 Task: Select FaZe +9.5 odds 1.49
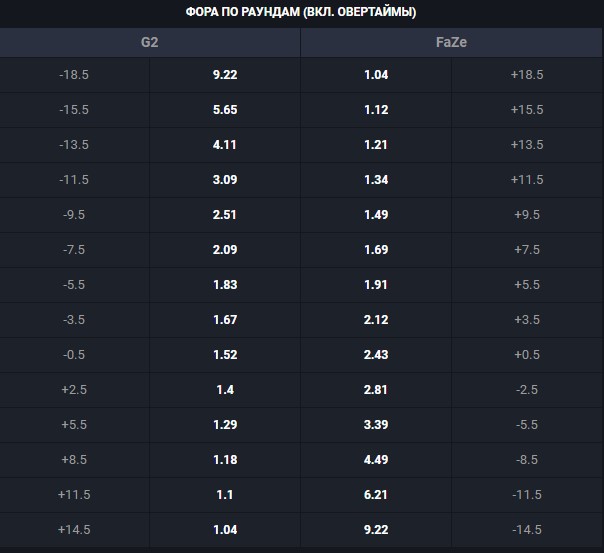point(376,215)
